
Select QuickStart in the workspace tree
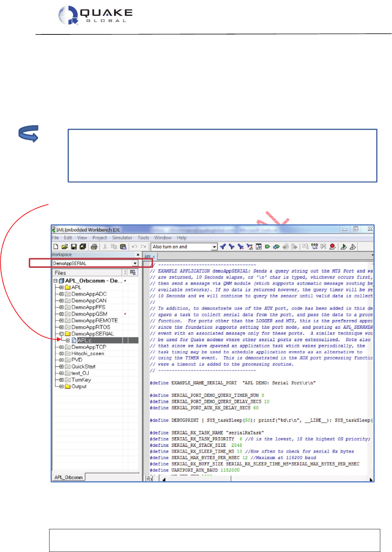tap(83, 367)
